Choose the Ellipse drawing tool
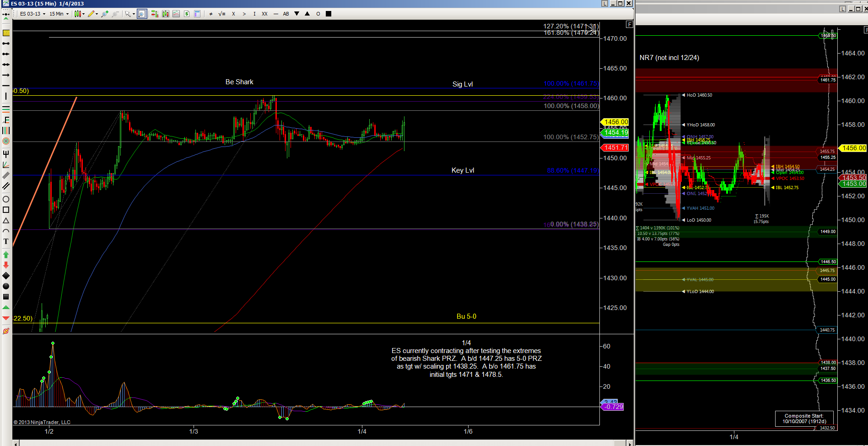 click(6, 199)
